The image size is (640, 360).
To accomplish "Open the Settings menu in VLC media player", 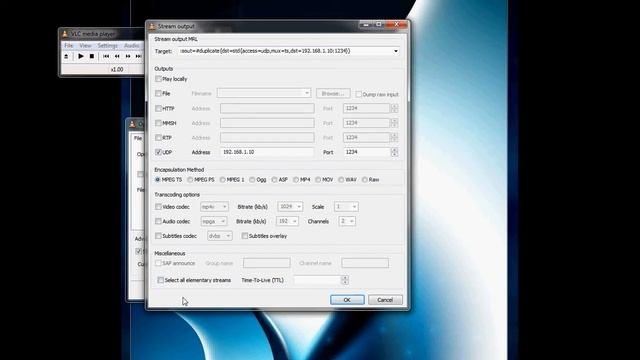I will coord(107,45).
